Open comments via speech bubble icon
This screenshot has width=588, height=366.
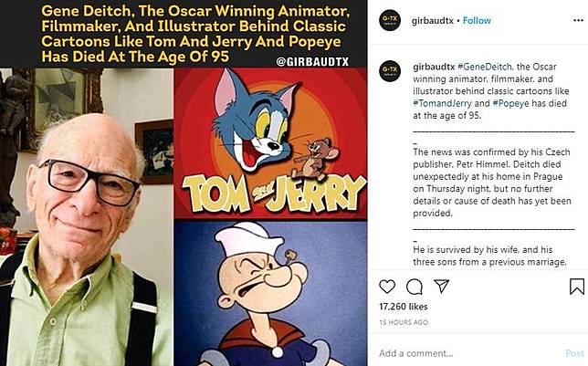tap(417, 288)
